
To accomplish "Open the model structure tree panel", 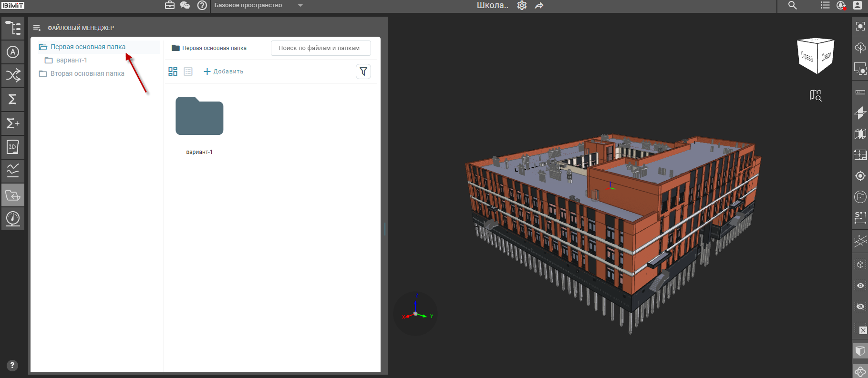I will pyautogui.click(x=13, y=28).
